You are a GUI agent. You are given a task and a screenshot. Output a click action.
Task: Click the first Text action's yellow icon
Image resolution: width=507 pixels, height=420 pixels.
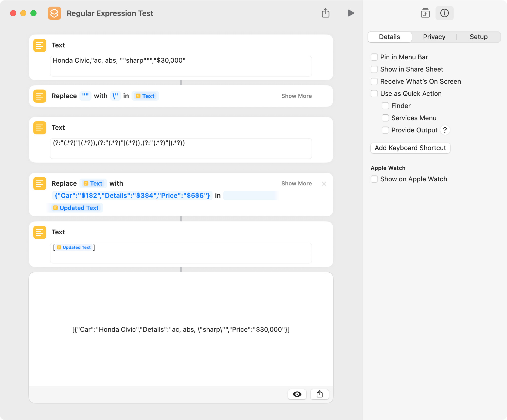(x=40, y=45)
